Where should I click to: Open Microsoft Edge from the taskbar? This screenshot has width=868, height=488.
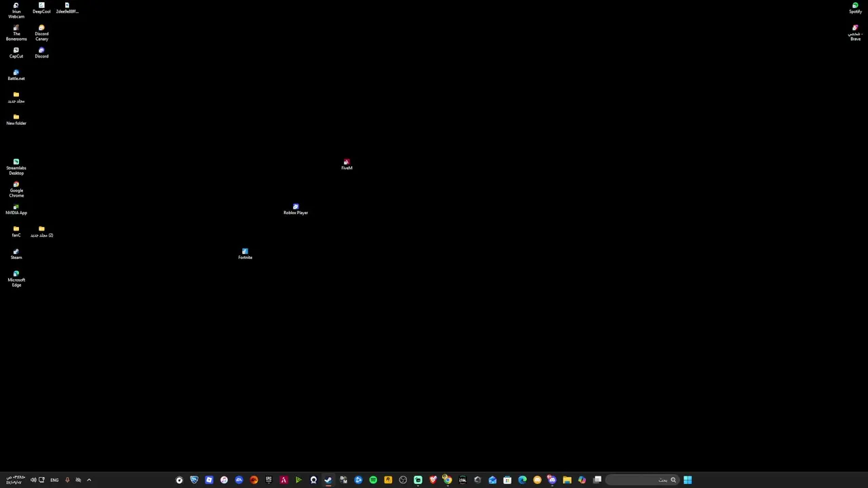[x=522, y=480]
